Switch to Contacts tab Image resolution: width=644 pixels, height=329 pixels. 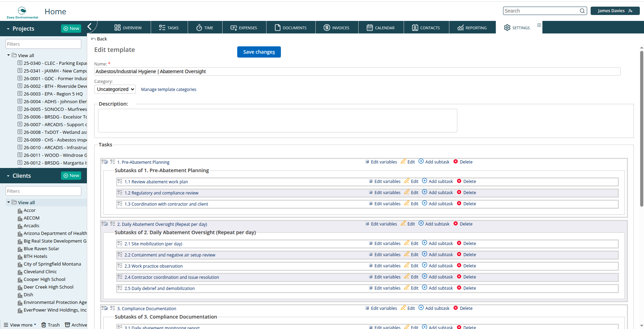(426, 28)
